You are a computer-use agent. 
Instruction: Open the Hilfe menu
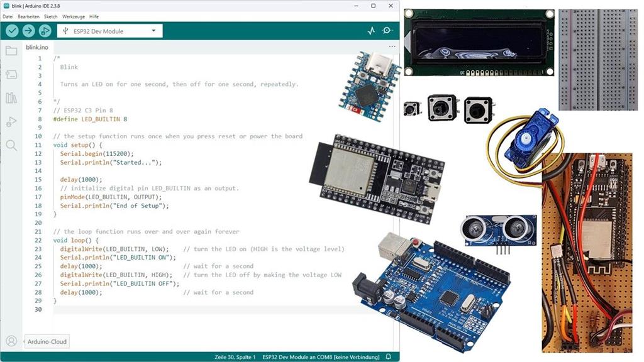coord(94,17)
